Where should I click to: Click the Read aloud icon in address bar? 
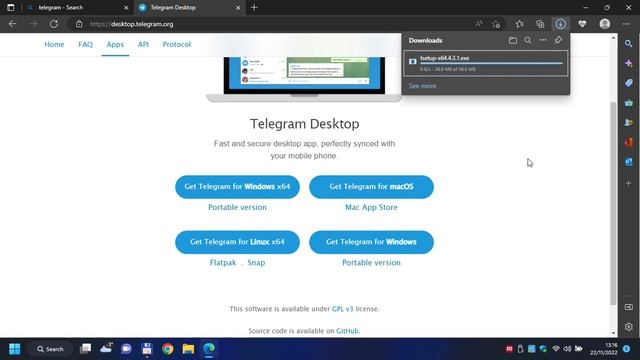[479, 24]
